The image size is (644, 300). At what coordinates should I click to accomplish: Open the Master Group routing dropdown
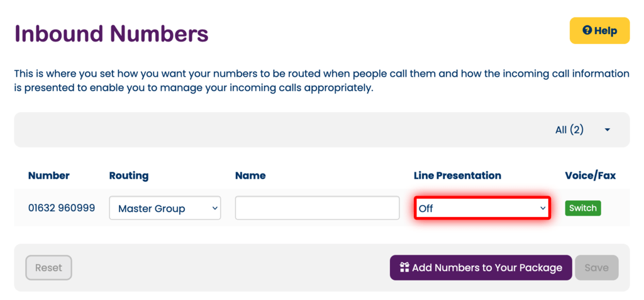pyautogui.click(x=165, y=208)
